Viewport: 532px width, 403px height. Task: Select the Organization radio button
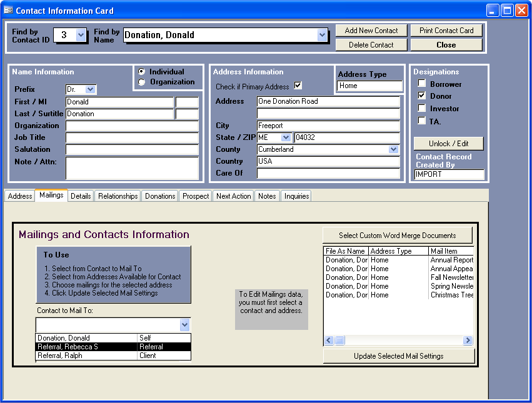[x=141, y=82]
